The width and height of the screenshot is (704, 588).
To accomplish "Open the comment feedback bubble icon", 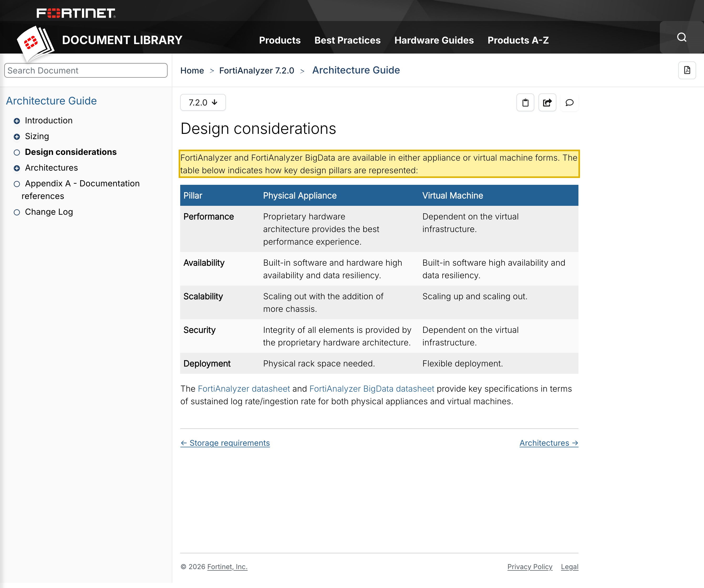I will (569, 103).
